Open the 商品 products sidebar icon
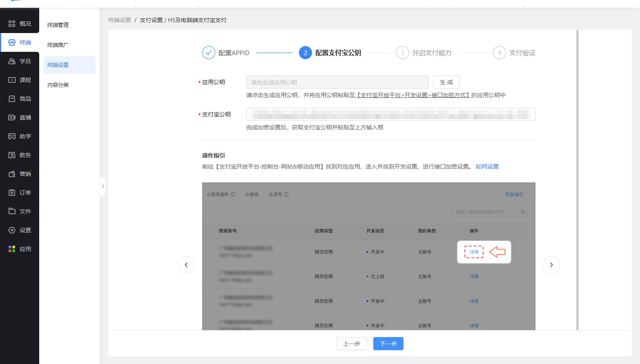 pos(12,99)
